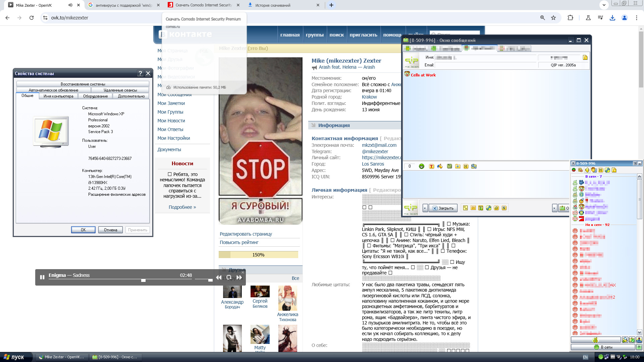Toggle sound speaker icon in QIP contact list

(587, 170)
